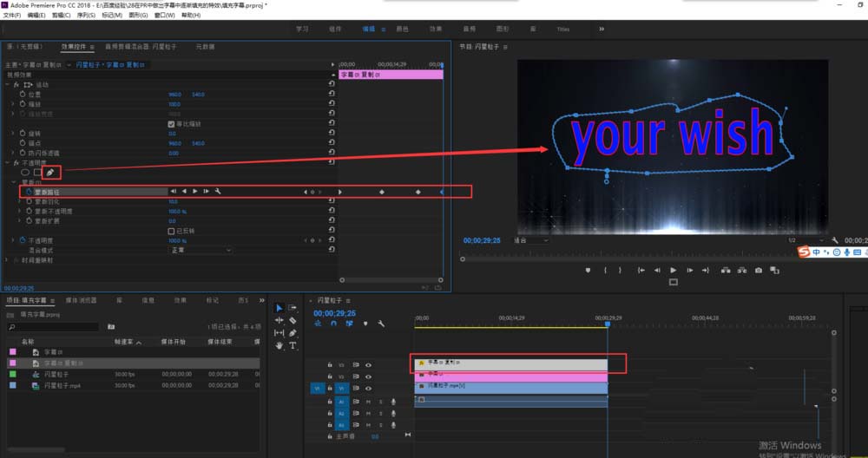This screenshot has height=458, width=868.
Task: Select the free draw bezier pen mask tool
Action: coord(49,173)
